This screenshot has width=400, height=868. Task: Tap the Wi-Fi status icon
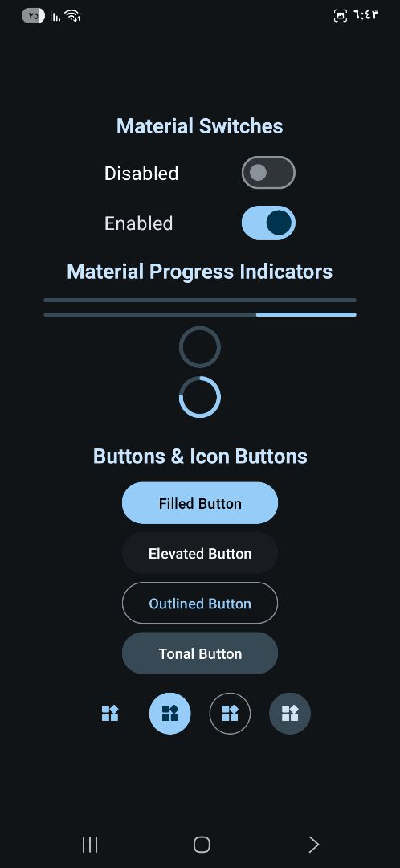pyautogui.click(x=72, y=16)
